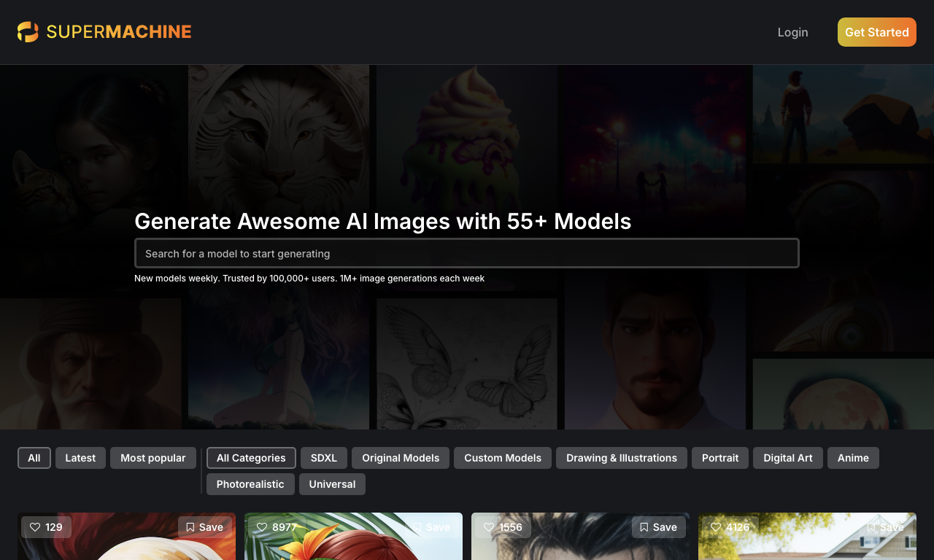Select the All Categories filter

(x=251, y=458)
